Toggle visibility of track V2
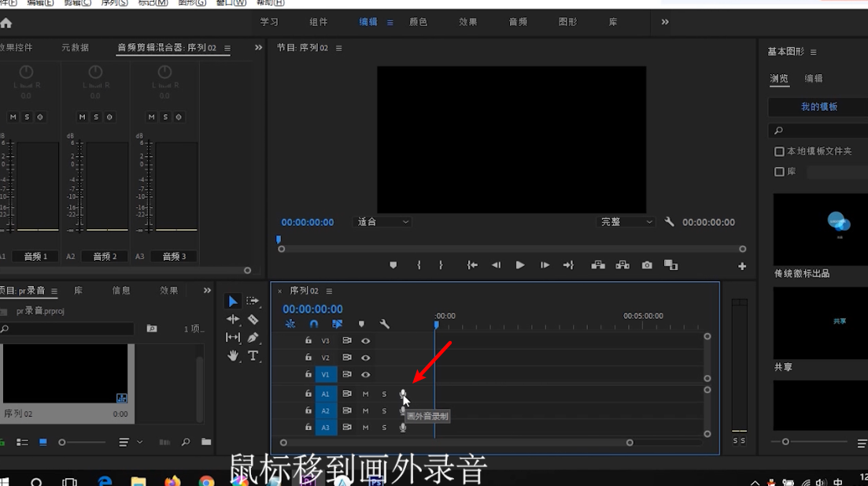 point(365,357)
